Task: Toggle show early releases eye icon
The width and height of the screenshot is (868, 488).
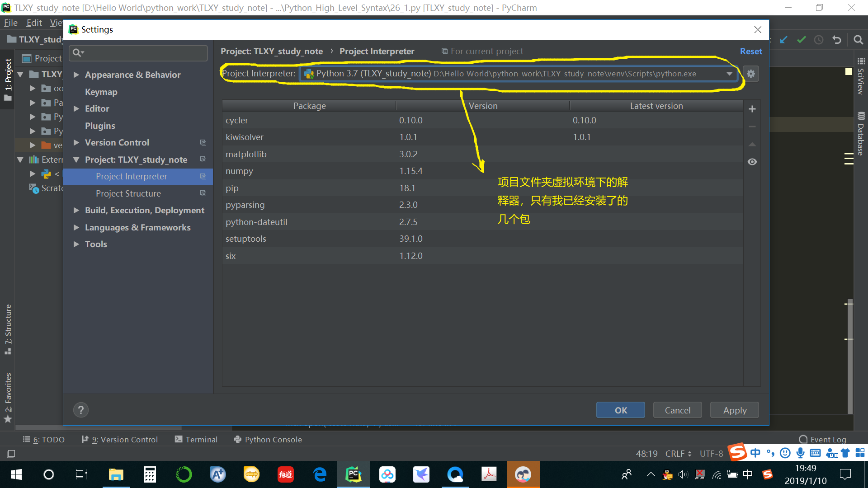Action: pos(752,162)
